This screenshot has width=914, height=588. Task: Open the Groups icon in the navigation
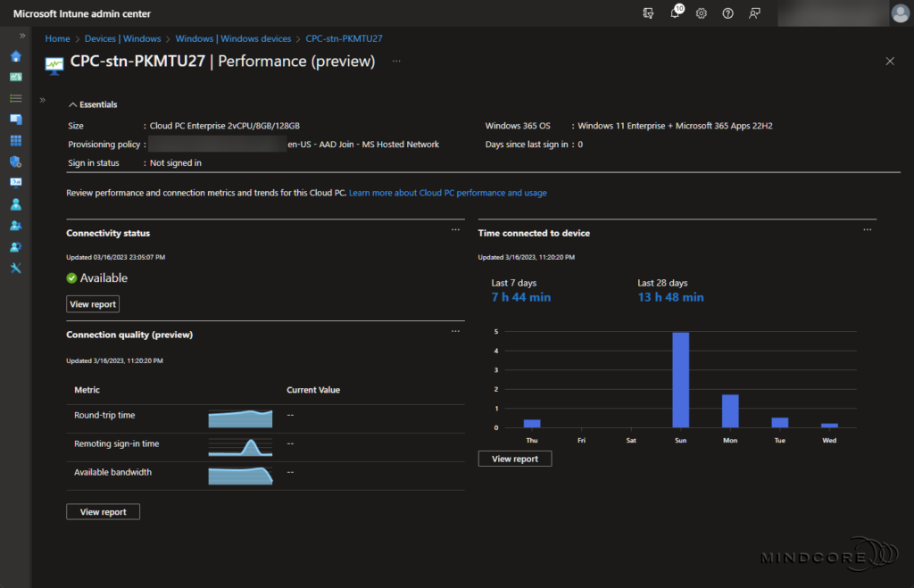tap(15, 225)
